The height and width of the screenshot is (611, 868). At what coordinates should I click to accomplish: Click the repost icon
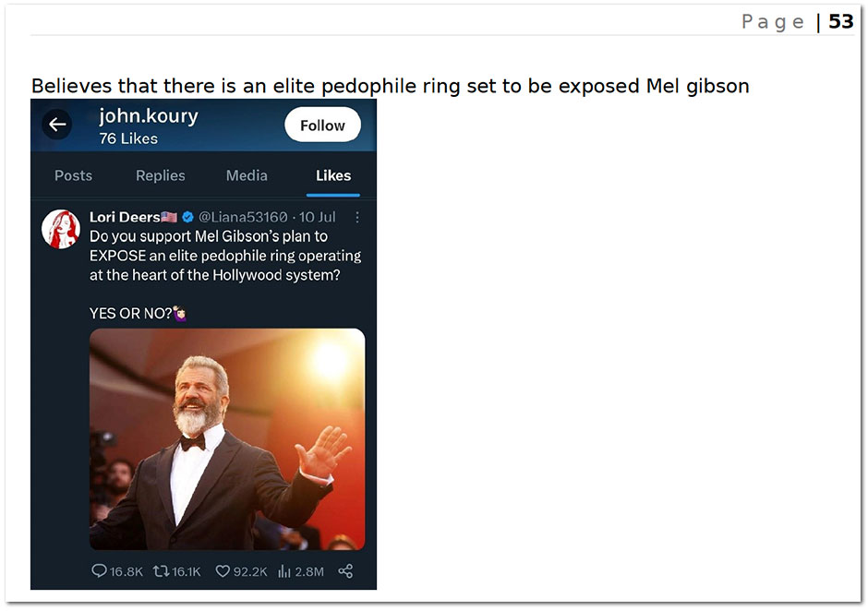coord(161,570)
